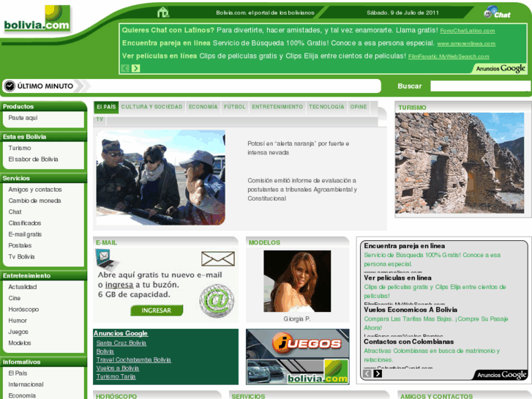Screen dimensions: 532x399
Task: Open Chat in the Servicios menu
Action: click(x=15, y=212)
